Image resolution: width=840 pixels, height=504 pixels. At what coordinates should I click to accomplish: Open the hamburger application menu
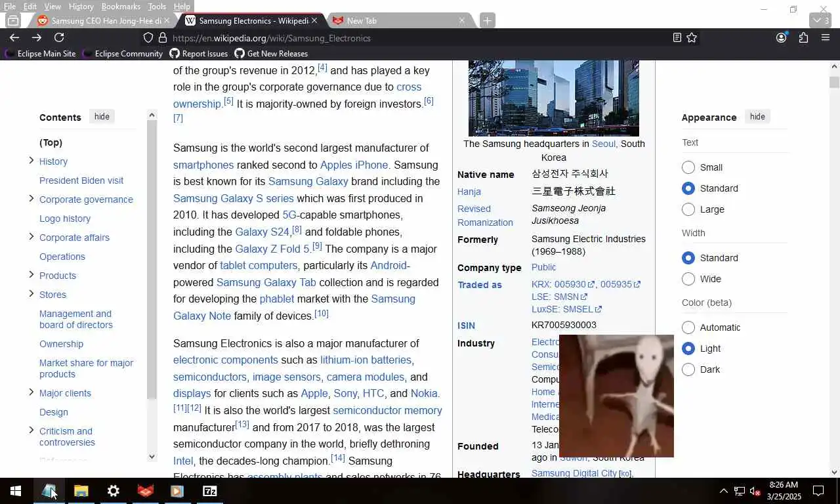[x=826, y=38]
